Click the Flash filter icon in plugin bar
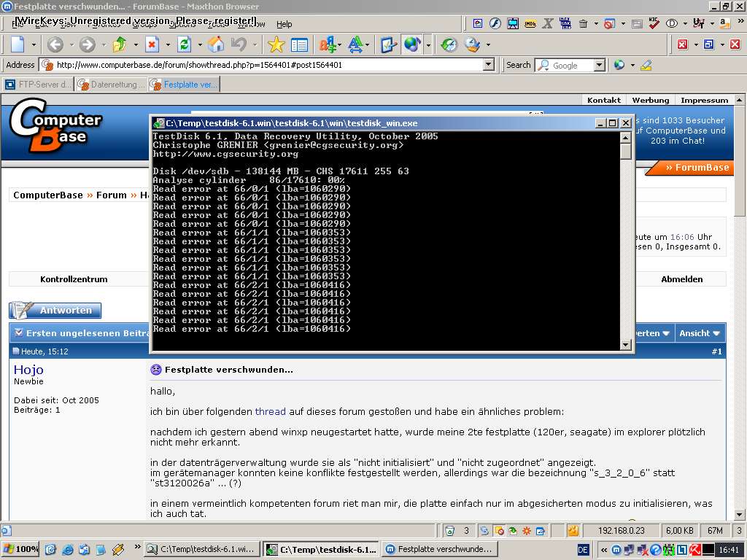 click(495, 23)
